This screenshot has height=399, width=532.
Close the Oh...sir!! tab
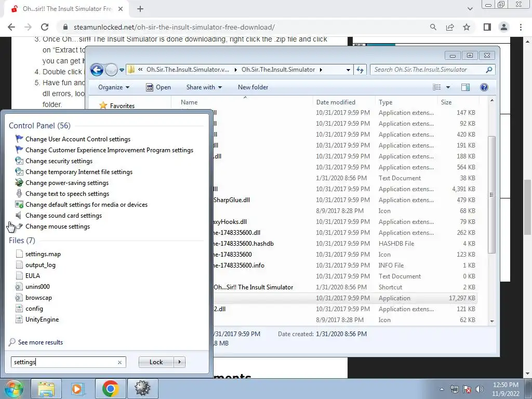[121, 9]
